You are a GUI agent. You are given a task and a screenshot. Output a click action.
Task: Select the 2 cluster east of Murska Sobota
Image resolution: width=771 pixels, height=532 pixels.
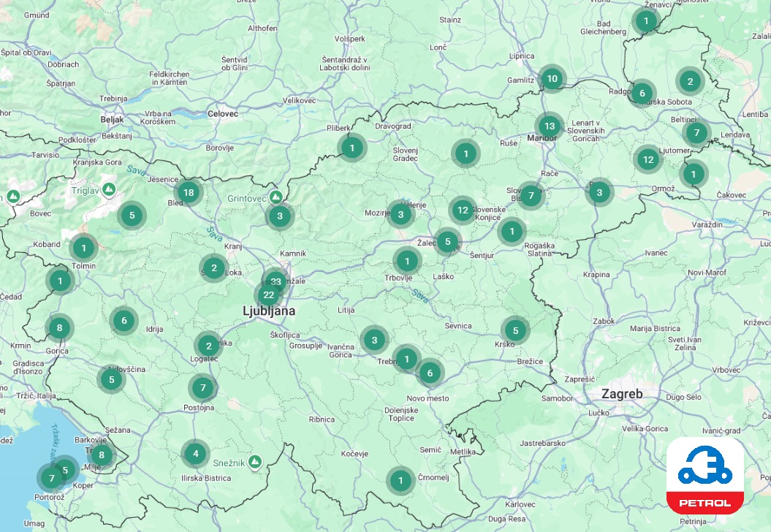tap(691, 81)
